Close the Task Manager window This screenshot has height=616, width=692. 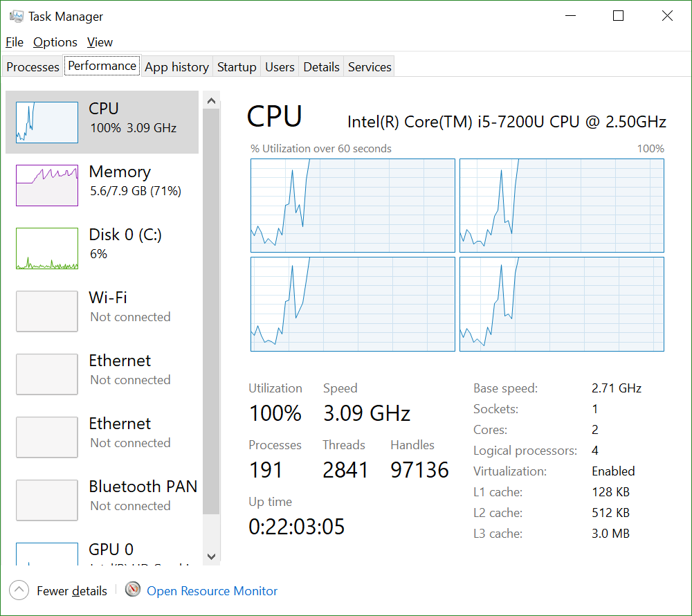(x=667, y=16)
